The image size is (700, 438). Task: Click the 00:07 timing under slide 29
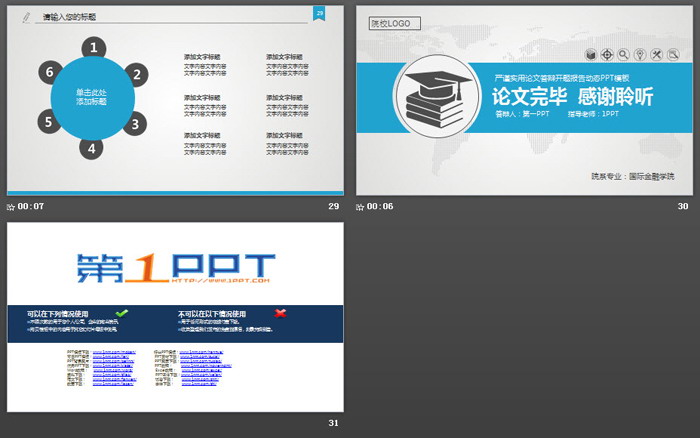tap(31, 206)
